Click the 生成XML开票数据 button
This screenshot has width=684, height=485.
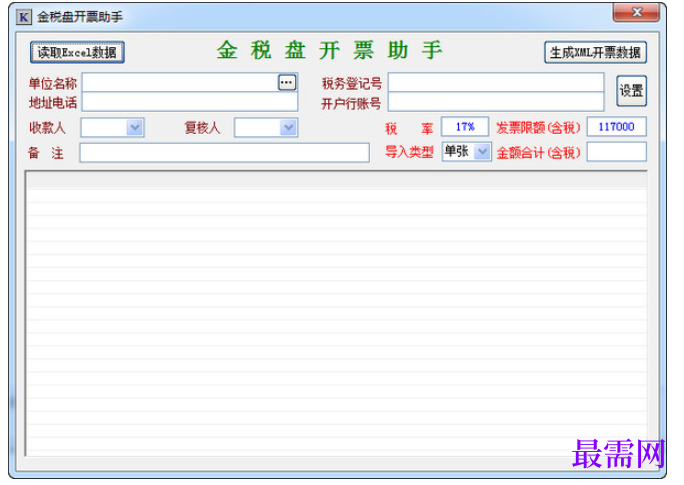(595, 53)
